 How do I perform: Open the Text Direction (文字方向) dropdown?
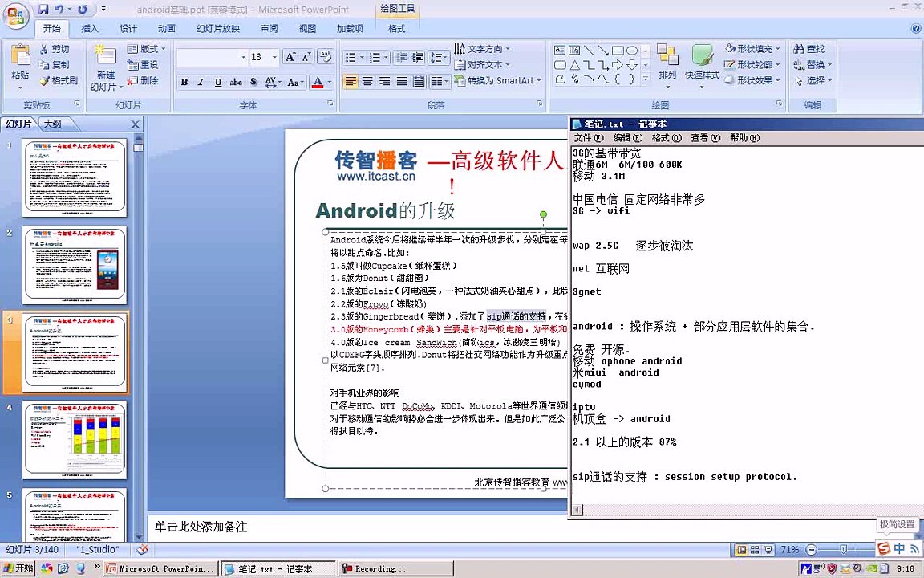pos(482,48)
